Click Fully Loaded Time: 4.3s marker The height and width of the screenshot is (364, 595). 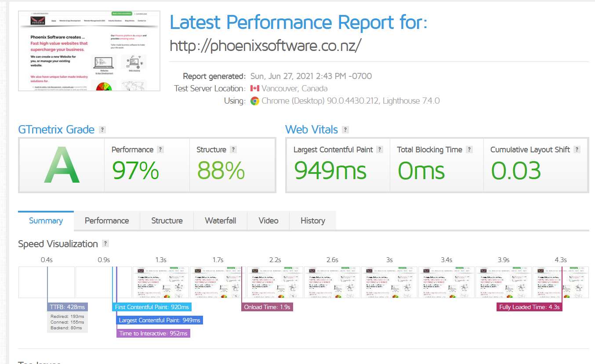click(530, 307)
